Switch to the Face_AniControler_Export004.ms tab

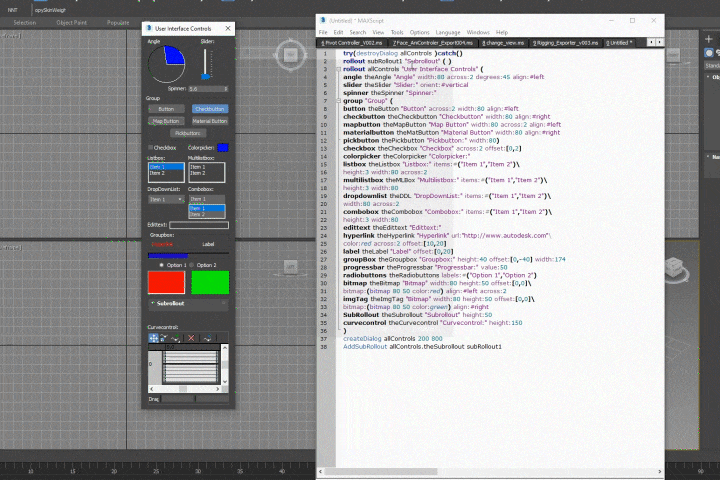pos(433,43)
